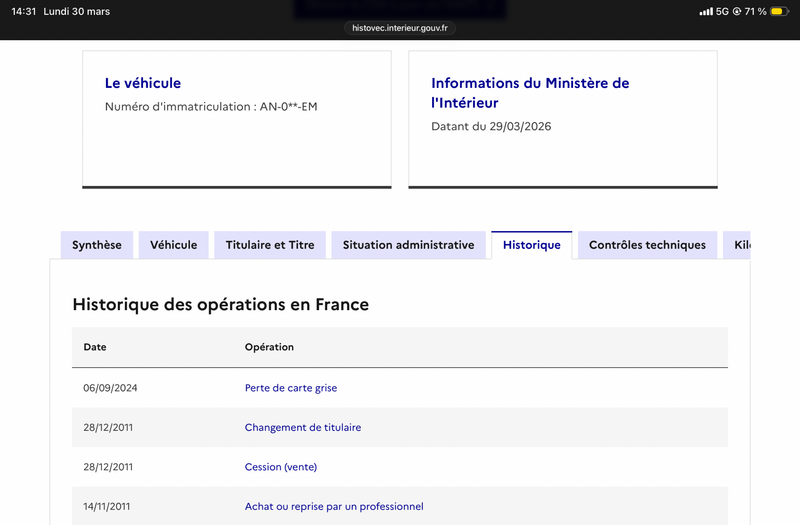Click the partially visible tab after Contrôles techniques
This screenshot has width=800, height=525.
[x=738, y=245]
